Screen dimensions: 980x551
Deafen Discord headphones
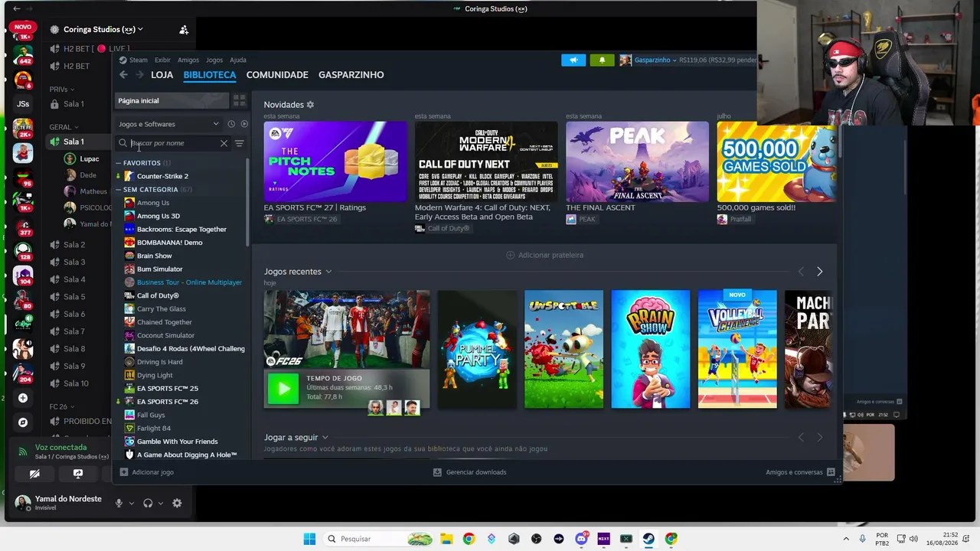point(148,503)
